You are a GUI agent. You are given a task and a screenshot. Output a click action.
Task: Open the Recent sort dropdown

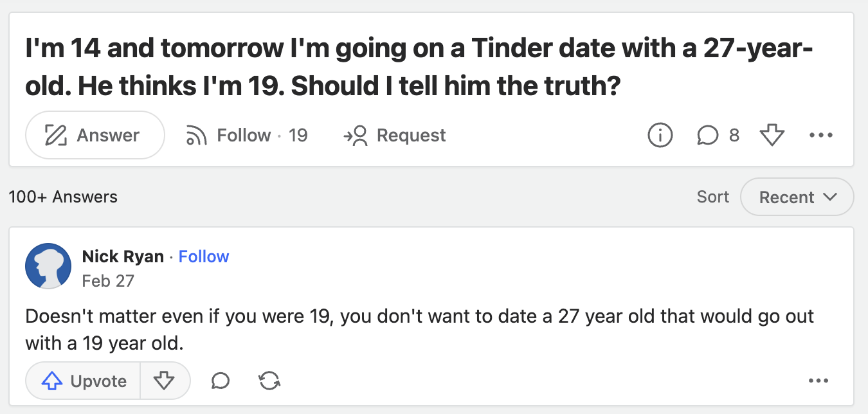coord(797,197)
